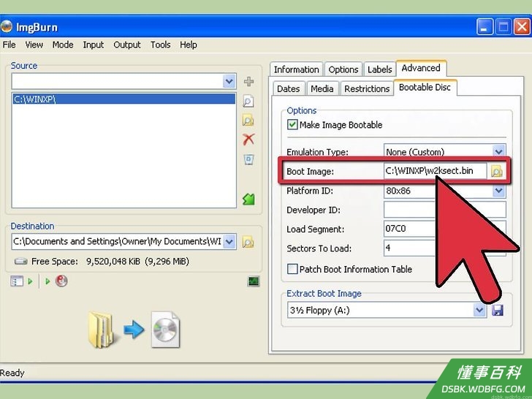Open the Emulation Type dropdown
The image size is (532, 399).
pyautogui.click(x=498, y=151)
